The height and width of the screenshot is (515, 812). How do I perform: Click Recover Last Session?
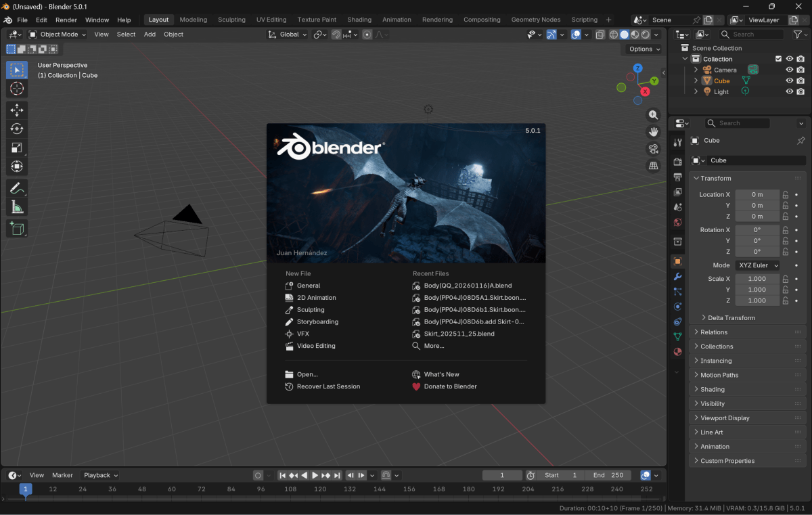328,386
